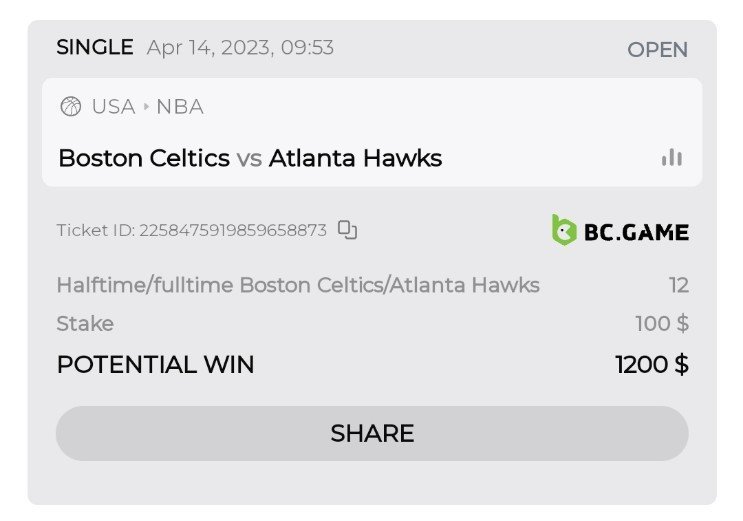The height and width of the screenshot is (521, 743).
Task: Click the Apr 14, 2023 timestamp
Action: click(x=240, y=47)
